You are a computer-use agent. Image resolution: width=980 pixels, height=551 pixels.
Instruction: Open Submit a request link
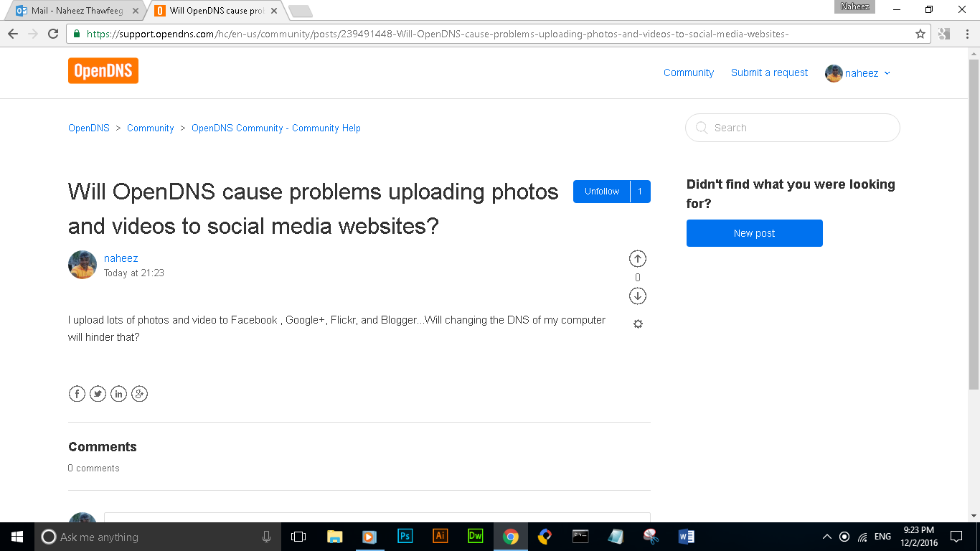coord(769,72)
